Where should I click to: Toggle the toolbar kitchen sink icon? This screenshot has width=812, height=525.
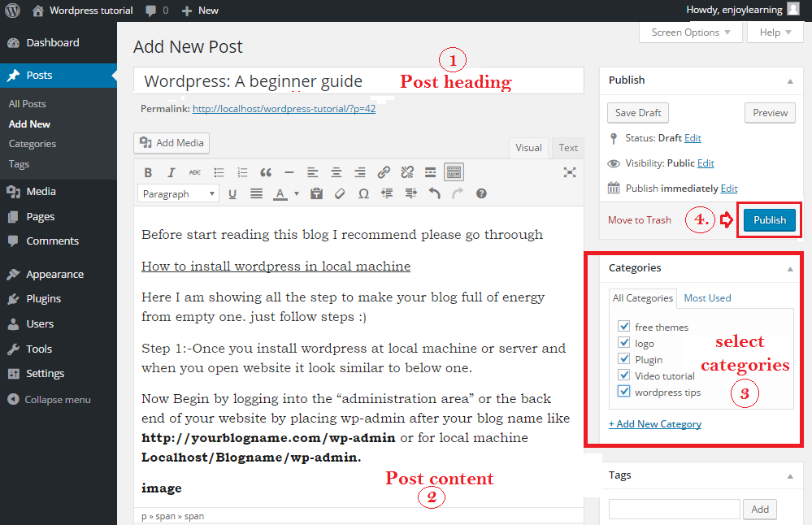(454, 172)
